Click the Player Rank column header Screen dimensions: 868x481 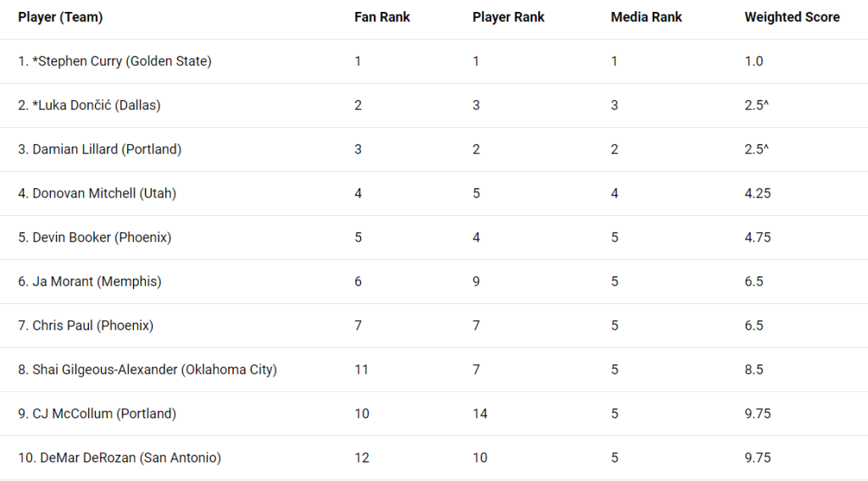[509, 17]
